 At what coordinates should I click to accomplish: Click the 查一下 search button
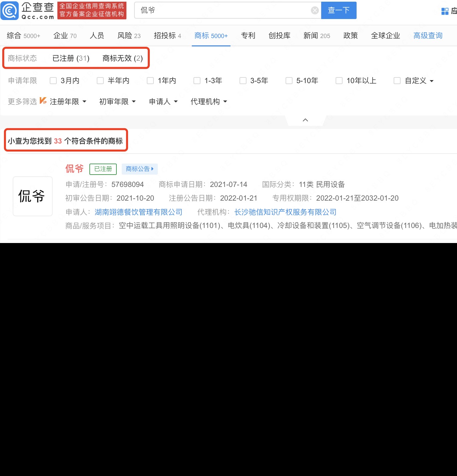pyautogui.click(x=339, y=10)
